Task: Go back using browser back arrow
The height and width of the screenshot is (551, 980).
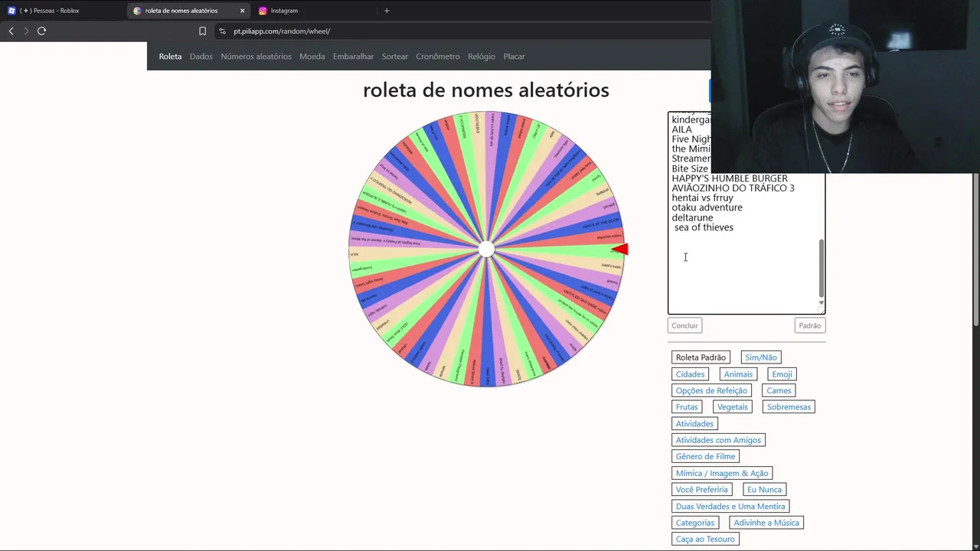Action: (11, 31)
